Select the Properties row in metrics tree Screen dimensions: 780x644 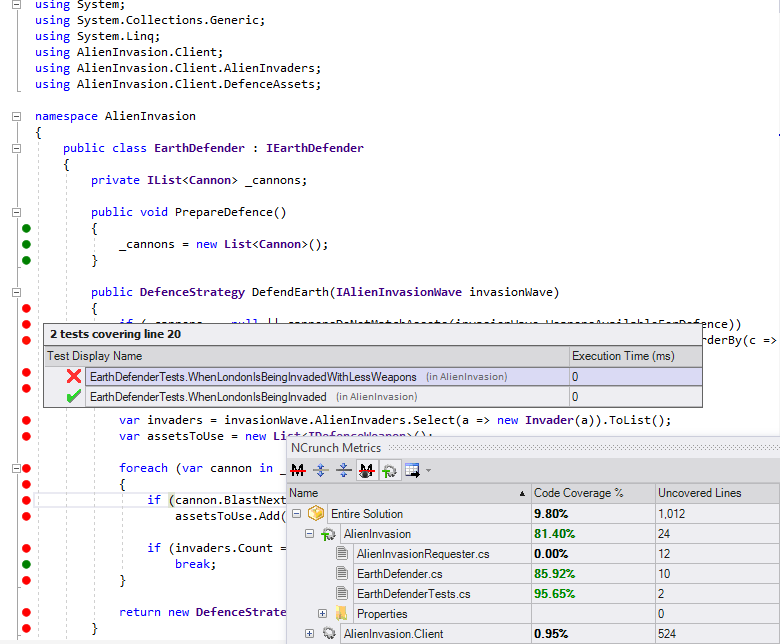pyautogui.click(x=382, y=614)
